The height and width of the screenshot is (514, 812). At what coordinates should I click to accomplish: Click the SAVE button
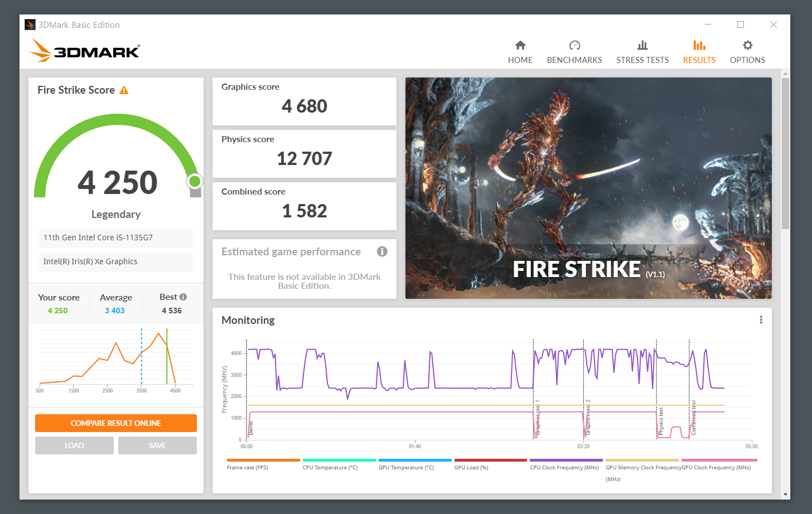point(157,445)
